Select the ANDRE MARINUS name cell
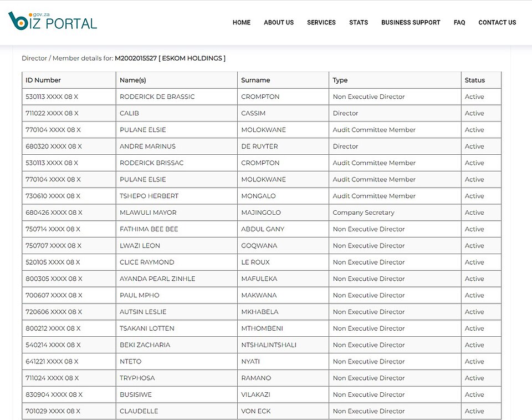This screenshot has width=532, height=420. pos(147,146)
